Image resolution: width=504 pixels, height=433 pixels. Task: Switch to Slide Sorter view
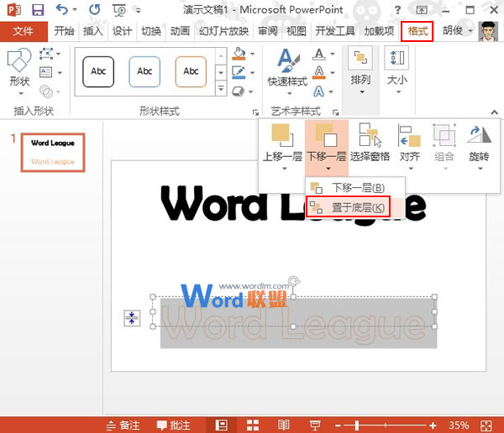[253, 425]
